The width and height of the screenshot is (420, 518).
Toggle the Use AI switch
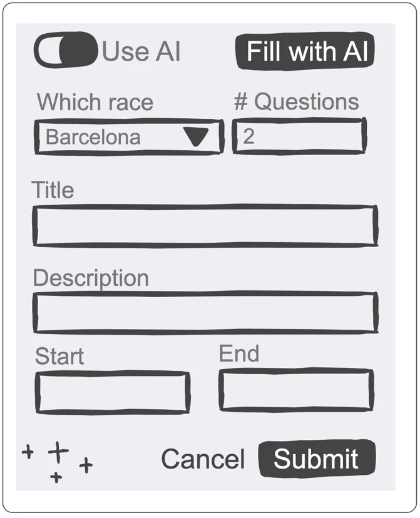(x=65, y=51)
